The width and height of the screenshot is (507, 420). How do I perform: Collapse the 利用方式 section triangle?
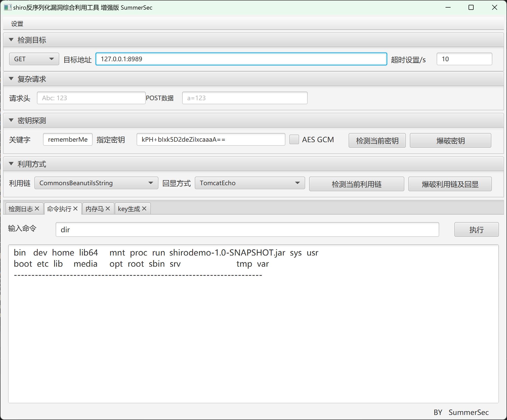click(11, 164)
